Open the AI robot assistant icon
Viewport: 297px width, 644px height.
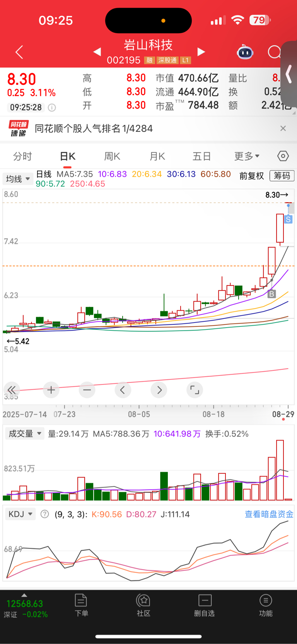coord(245,52)
